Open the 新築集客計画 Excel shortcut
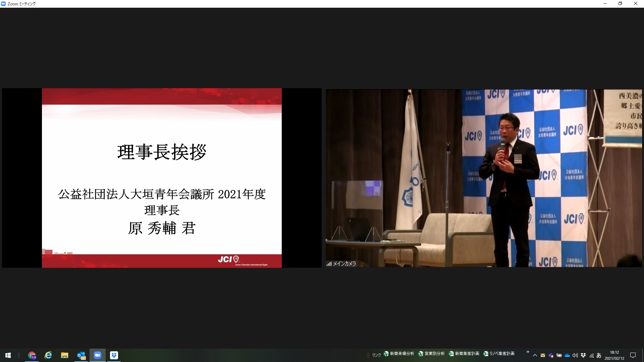 (x=464, y=354)
